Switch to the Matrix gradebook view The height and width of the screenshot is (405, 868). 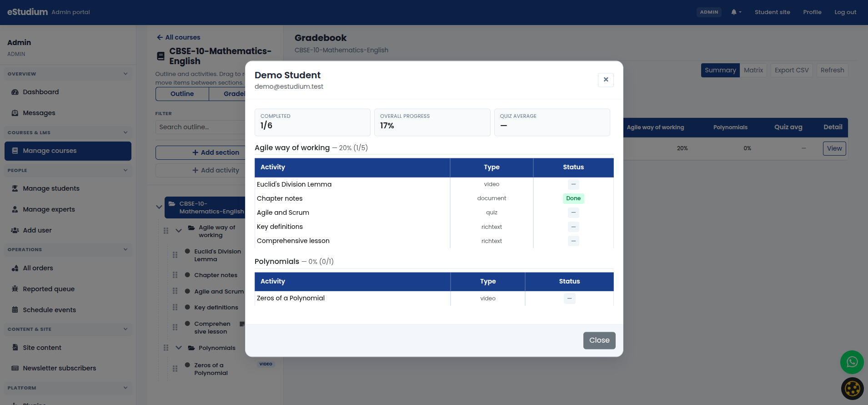tap(753, 70)
